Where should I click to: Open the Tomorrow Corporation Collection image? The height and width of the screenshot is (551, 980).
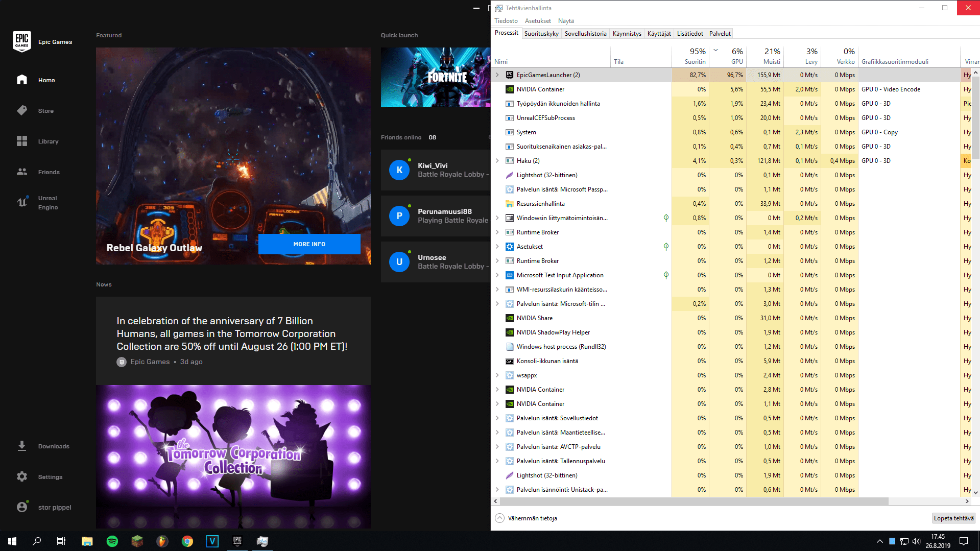click(233, 457)
